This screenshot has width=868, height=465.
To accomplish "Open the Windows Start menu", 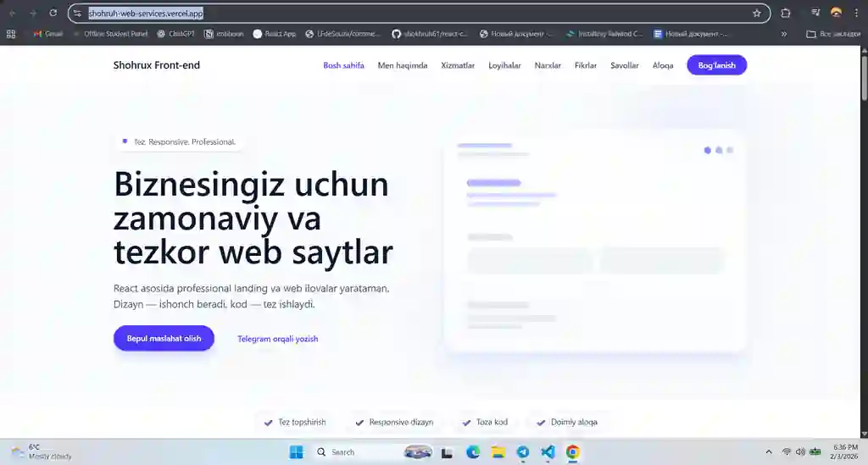I will coord(297,452).
